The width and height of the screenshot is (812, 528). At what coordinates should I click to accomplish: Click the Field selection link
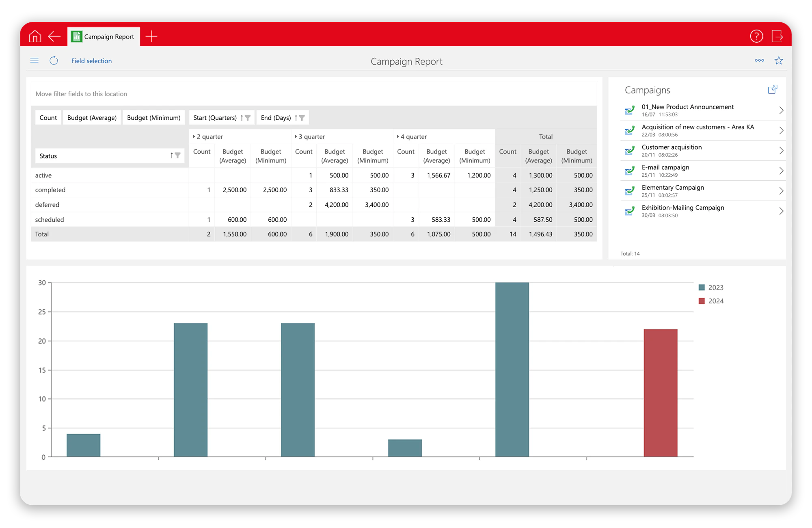[91, 61]
